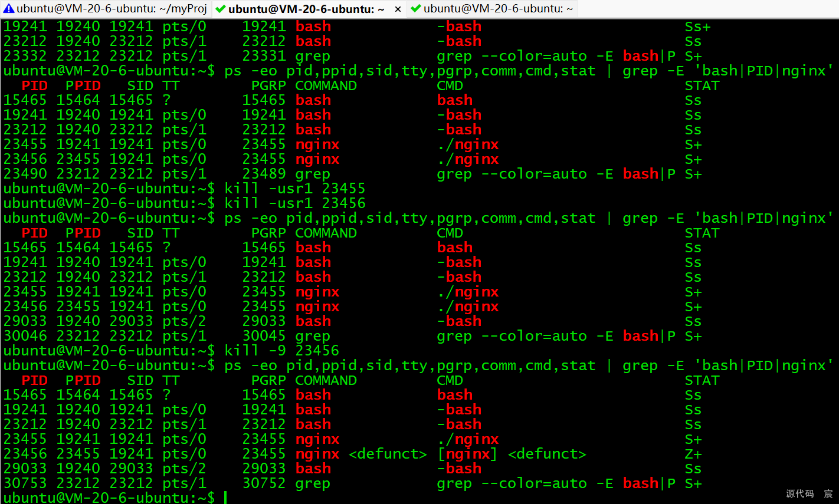Click the blue warning icon on the myProj tab
The height and width of the screenshot is (504, 839).
(x=8, y=9)
